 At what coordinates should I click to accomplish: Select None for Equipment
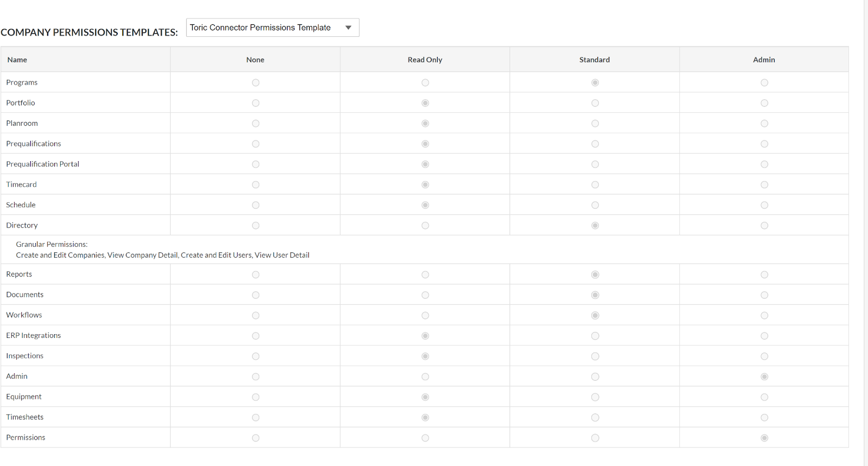[256, 397]
